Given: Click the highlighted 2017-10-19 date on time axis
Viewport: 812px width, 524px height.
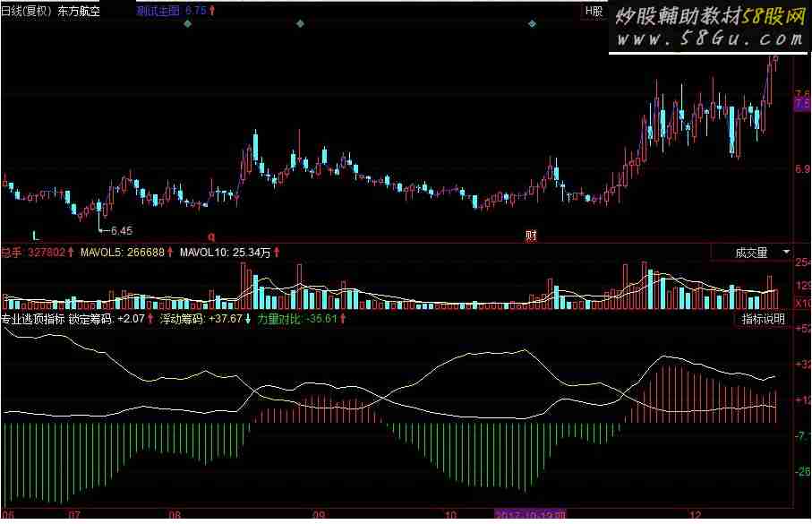Looking at the screenshot, I should [530, 515].
